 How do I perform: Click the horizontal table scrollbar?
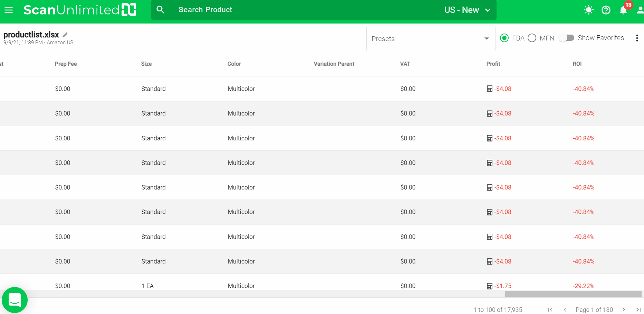573,294
